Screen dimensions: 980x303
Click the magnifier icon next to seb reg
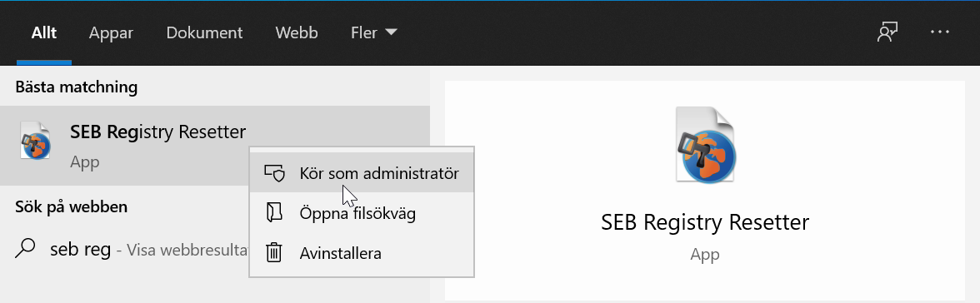(x=25, y=250)
